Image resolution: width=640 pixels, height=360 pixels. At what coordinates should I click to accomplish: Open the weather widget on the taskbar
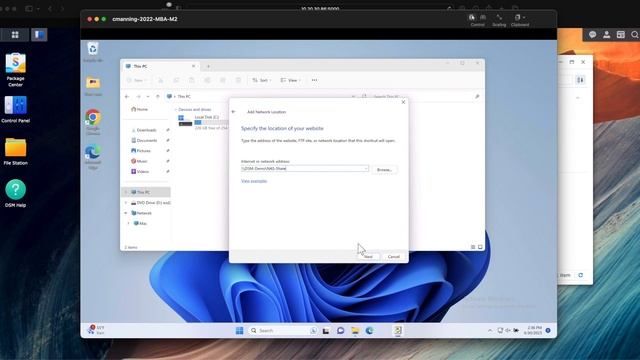[96, 330]
